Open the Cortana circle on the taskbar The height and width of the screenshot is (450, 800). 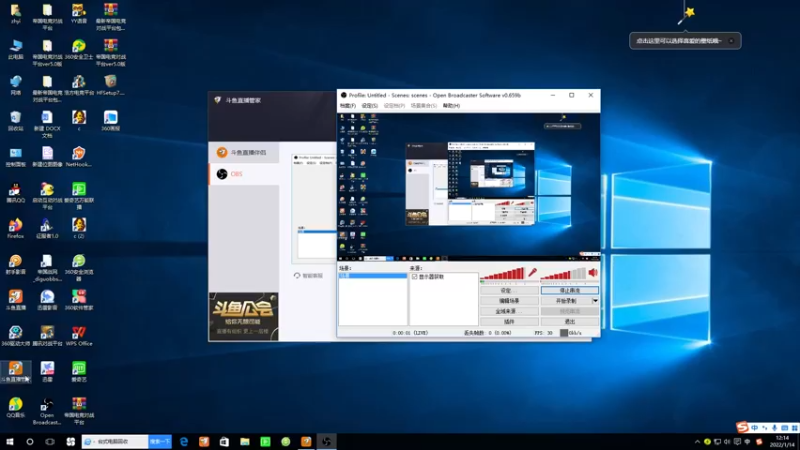(30, 442)
